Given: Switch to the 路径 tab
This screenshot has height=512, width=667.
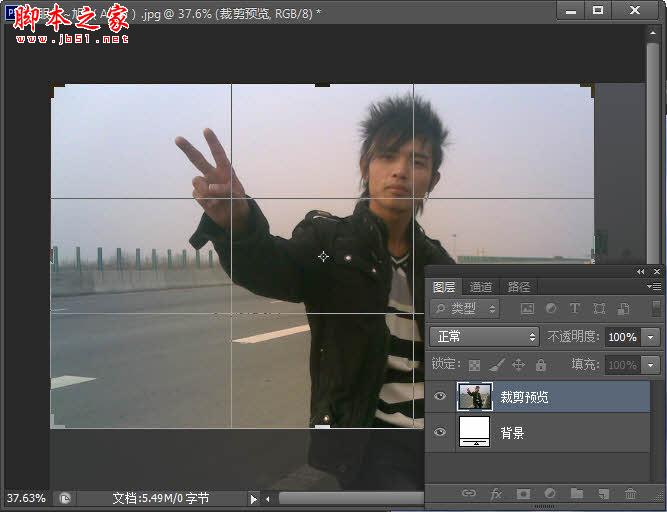Looking at the screenshot, I should pyautogui.click(x=518, y=287).
